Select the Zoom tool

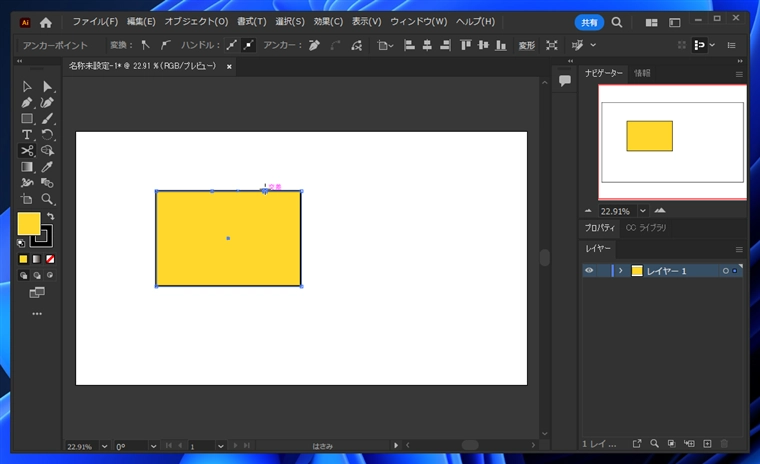47,199
